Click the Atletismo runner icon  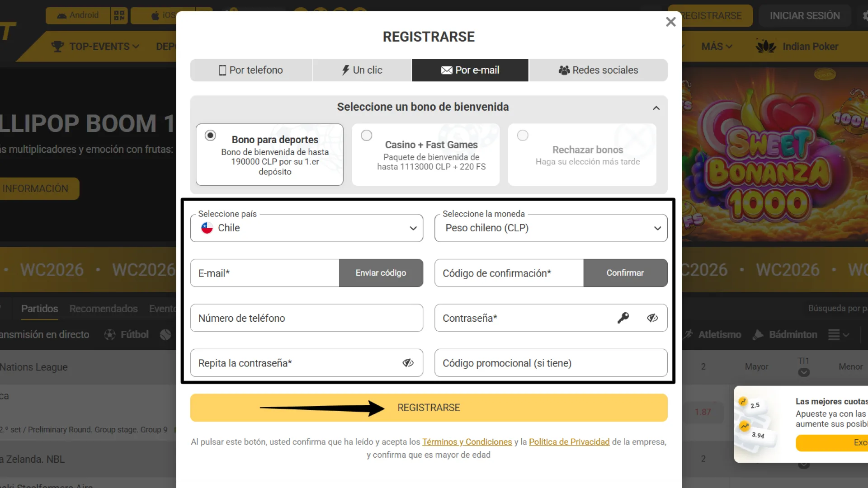(688, 334)
